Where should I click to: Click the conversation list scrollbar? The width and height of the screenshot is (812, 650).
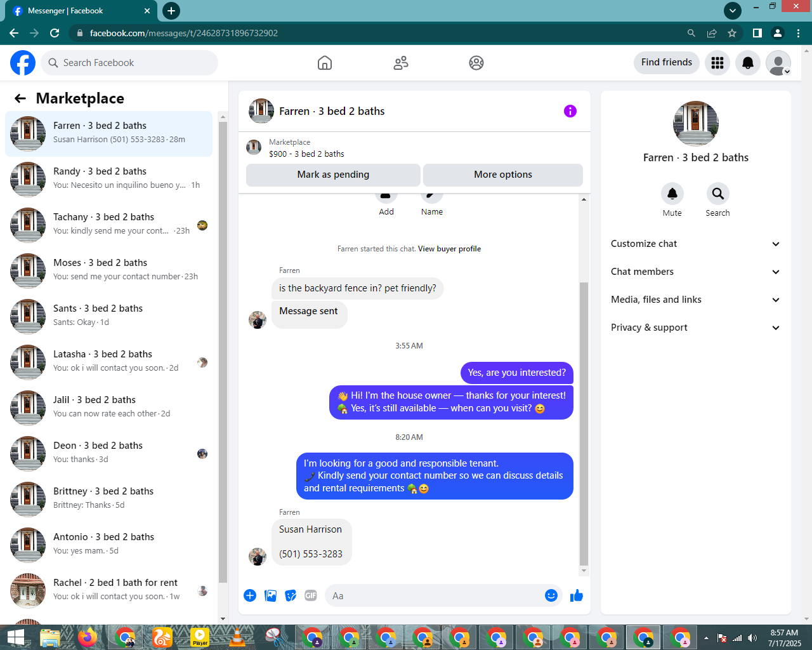[223, 352]
